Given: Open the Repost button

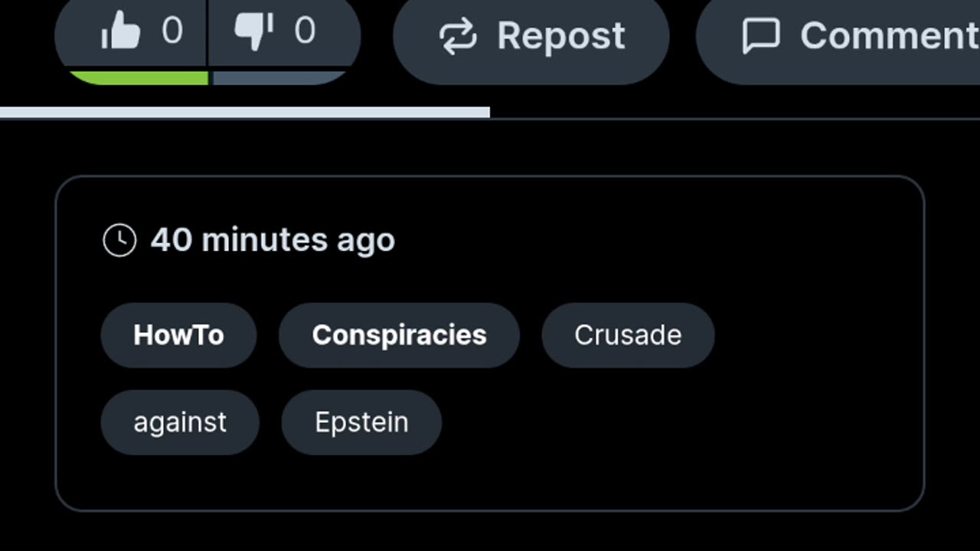Looking at the screenshot, I should tap(531, 37).
